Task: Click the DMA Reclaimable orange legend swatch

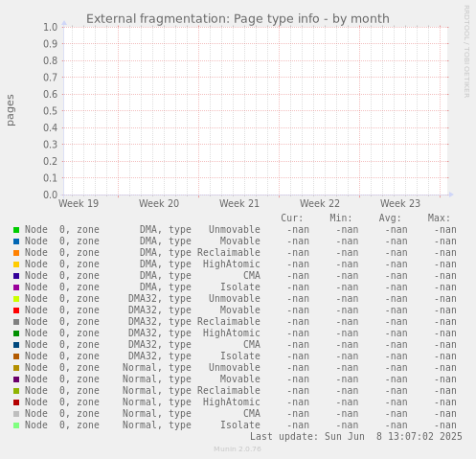Action: coord(16,253)
